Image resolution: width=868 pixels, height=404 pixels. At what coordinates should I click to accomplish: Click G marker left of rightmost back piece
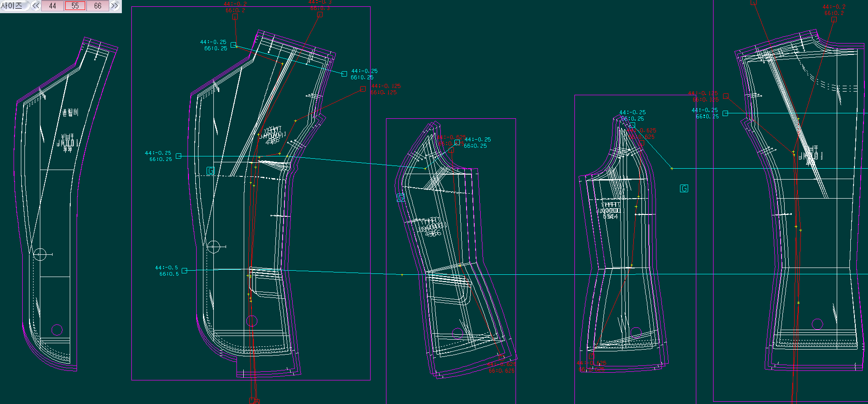tap(684, 189)
